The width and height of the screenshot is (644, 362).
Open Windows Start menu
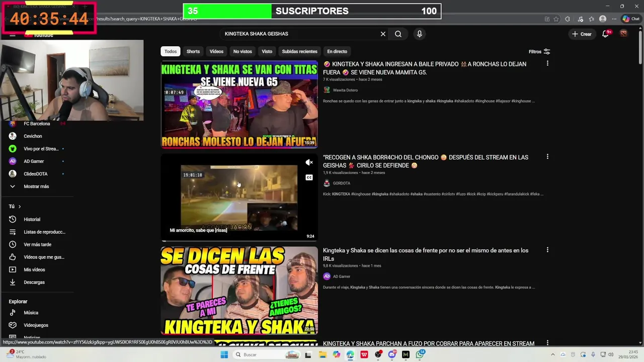[x=224, y=355]
